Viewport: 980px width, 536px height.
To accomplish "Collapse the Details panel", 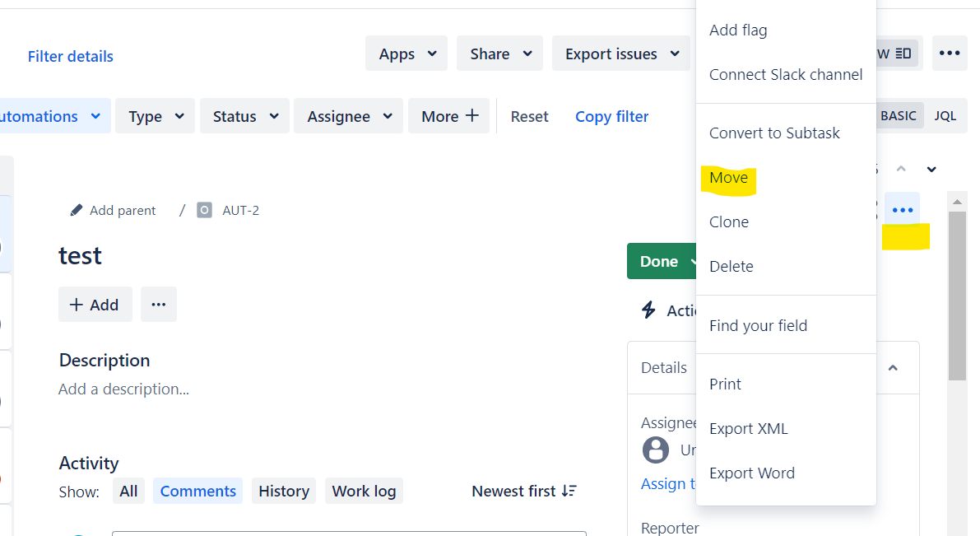I will tap(893, 368).
